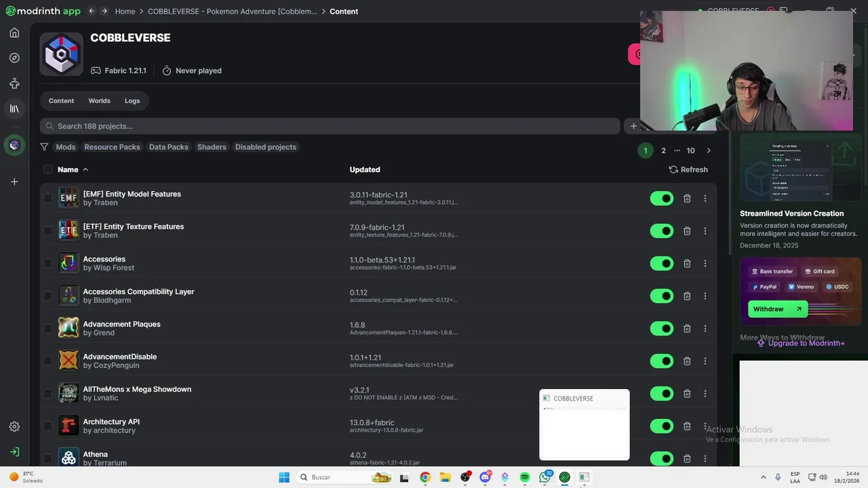
Task: Open Spotify from the taskbar
Action: click(x=525, y=477)
